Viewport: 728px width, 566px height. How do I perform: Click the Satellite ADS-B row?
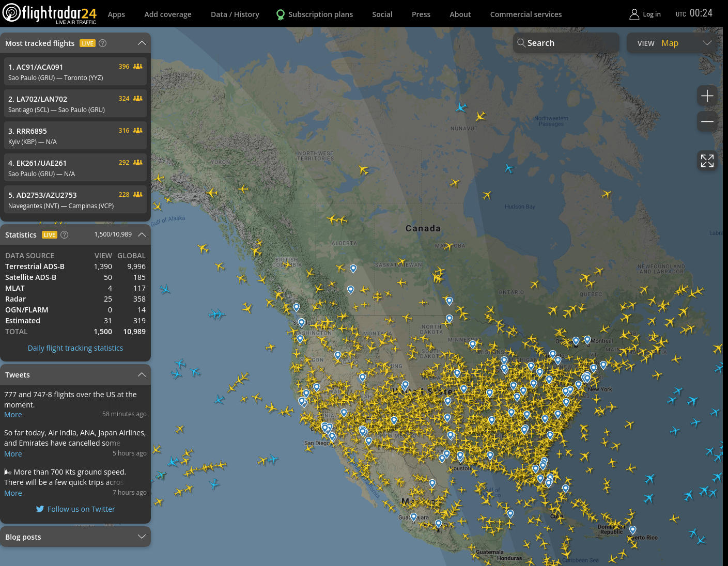[x=75, y=277]
